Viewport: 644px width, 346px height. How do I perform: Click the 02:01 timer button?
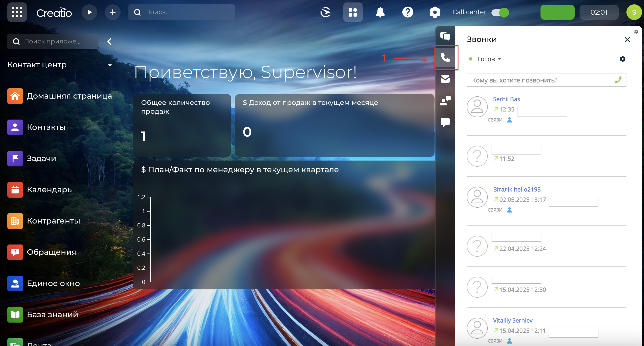(599, 12)
